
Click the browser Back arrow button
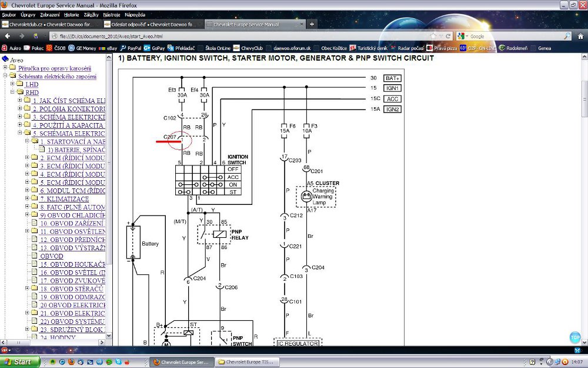click(7, 36)
